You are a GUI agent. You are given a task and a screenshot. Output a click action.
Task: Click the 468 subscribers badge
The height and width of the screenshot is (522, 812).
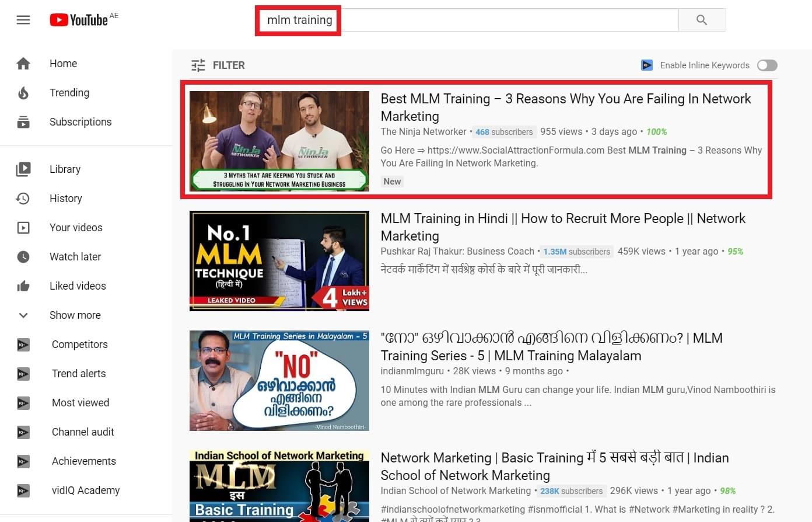[504, 132]
